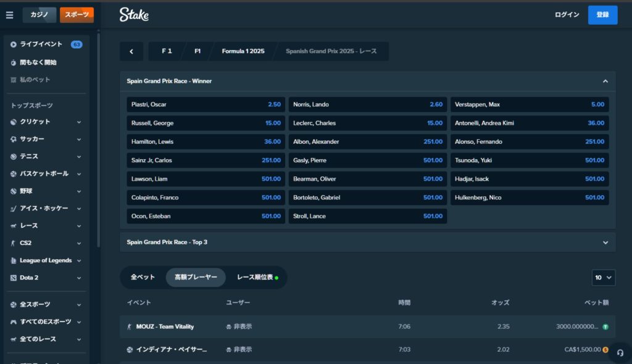The height and width of the screenshot is (364, 632).
Task: Click the my bets icon beside 私のベット
Action: coord(14,80)
